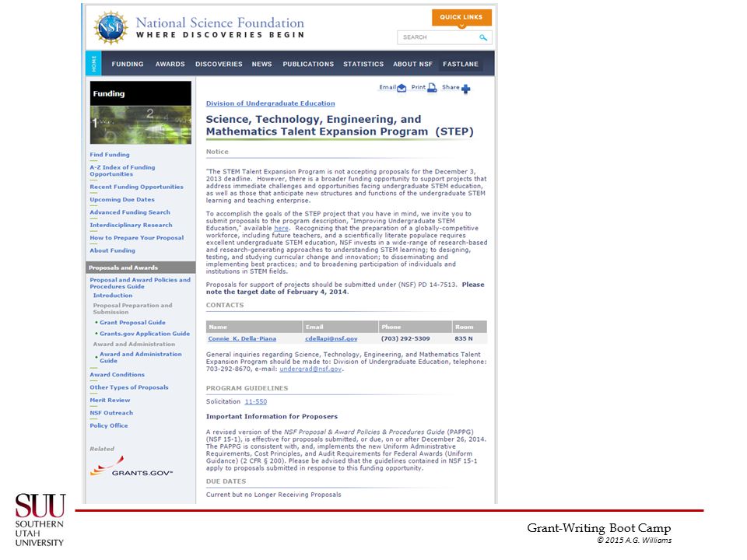Click the Name column header
Viewport: 747px width, 560px height.
pos(254,327)
